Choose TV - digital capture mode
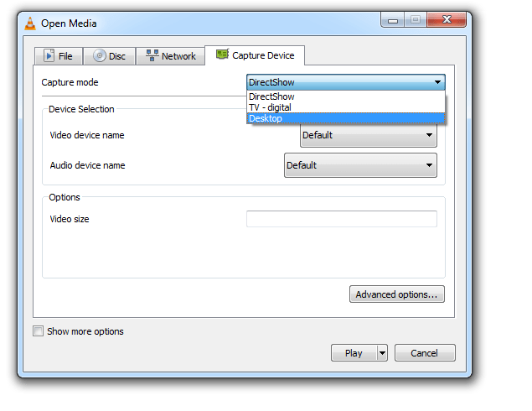Viewport: 532px width, 411px height. tap(345, 107)
